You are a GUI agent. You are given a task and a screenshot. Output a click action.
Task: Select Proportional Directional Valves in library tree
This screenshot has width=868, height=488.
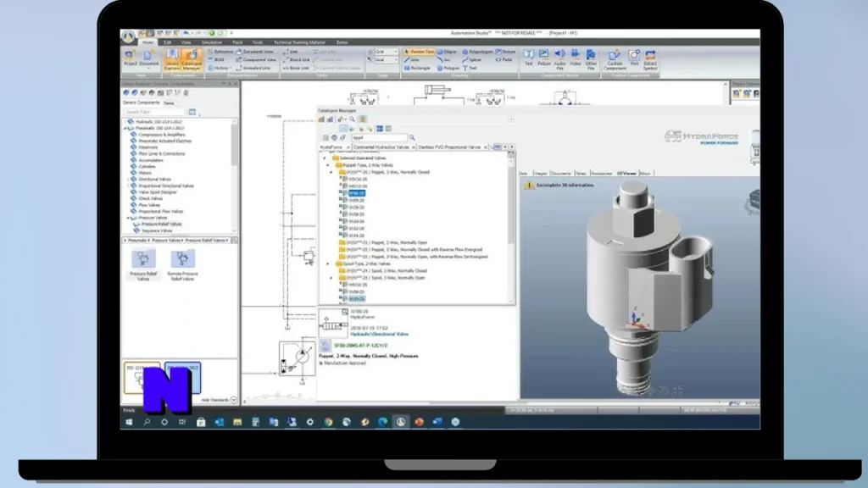pos(166,186)
